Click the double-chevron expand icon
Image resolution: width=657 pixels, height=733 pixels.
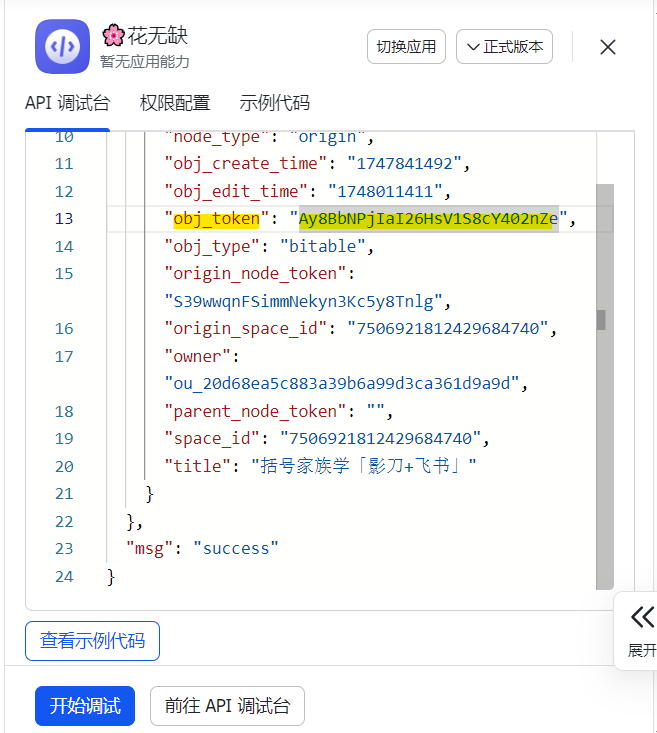coord(642,616)
